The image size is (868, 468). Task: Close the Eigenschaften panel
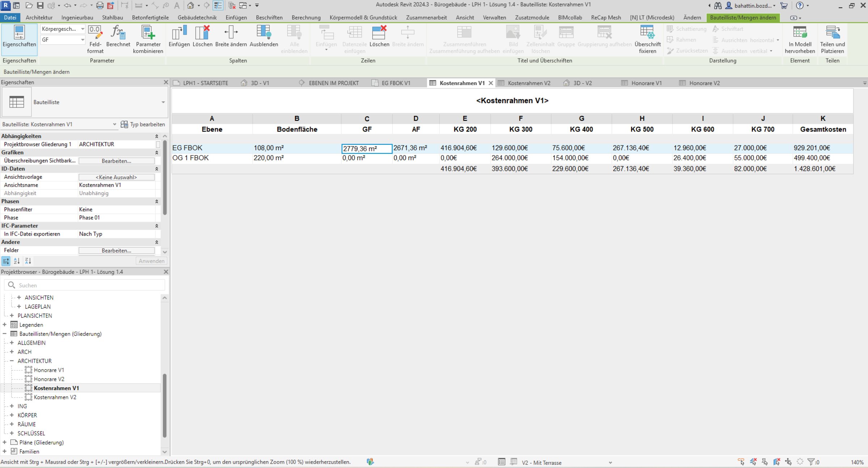click(x=166, y=82)
